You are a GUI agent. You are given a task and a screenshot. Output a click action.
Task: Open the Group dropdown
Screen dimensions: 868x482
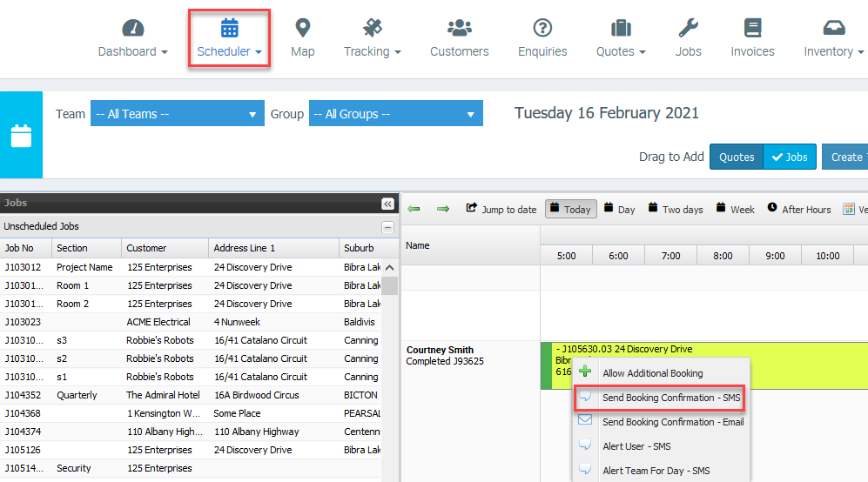point(395,114)
